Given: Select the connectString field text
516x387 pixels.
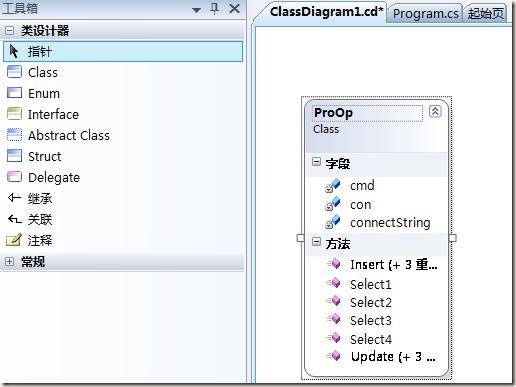Looking at the screenshot, I should point(390,223).
